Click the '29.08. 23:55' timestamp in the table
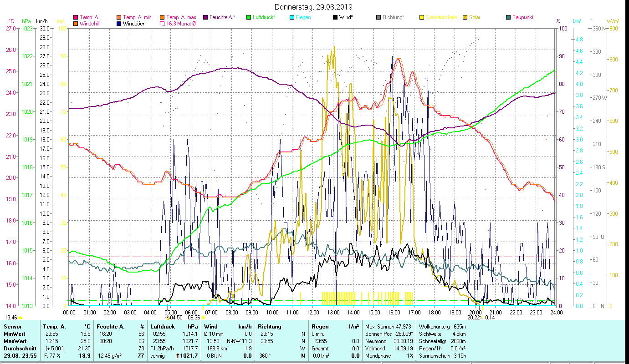This screenshot has width=629, height=364. [x=21, y=356]
